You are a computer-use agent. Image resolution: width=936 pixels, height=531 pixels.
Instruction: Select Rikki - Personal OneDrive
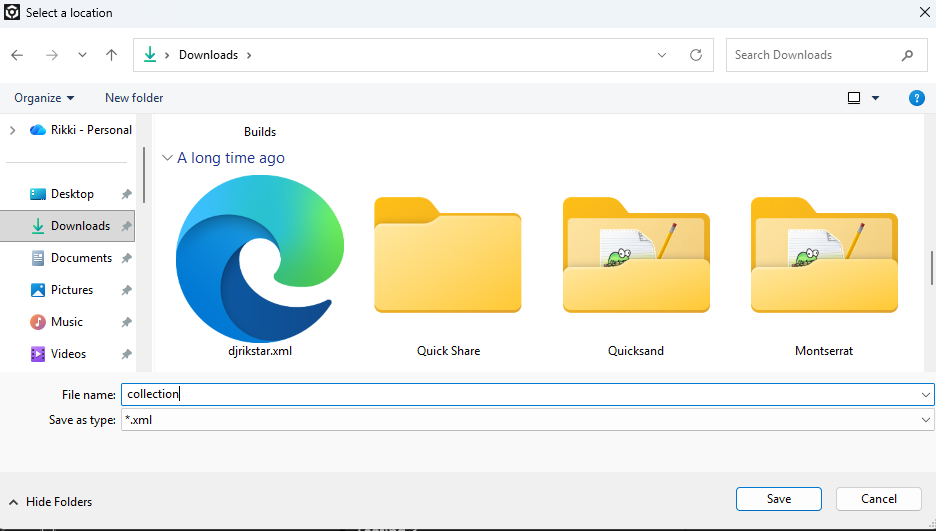(81, 130)
